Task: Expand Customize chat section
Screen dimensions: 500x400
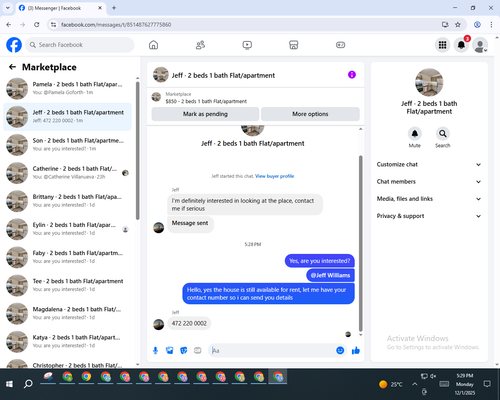Action: pos(429,164)
